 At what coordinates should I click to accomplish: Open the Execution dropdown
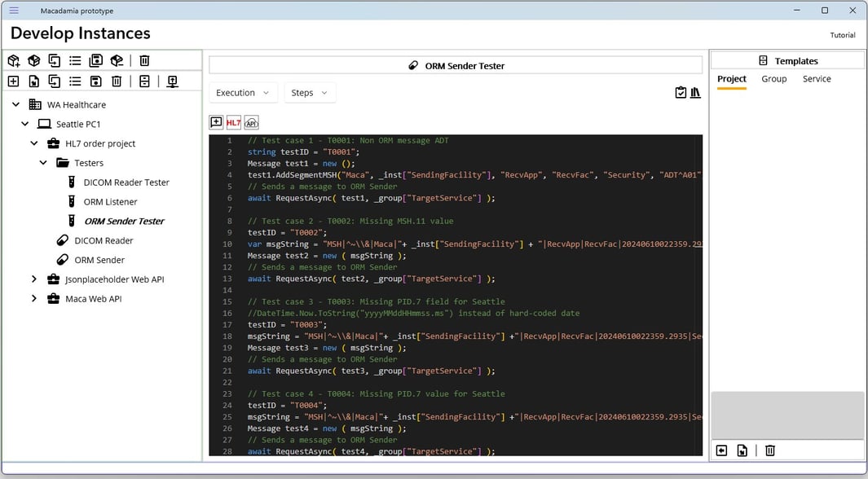pos(243,92)
